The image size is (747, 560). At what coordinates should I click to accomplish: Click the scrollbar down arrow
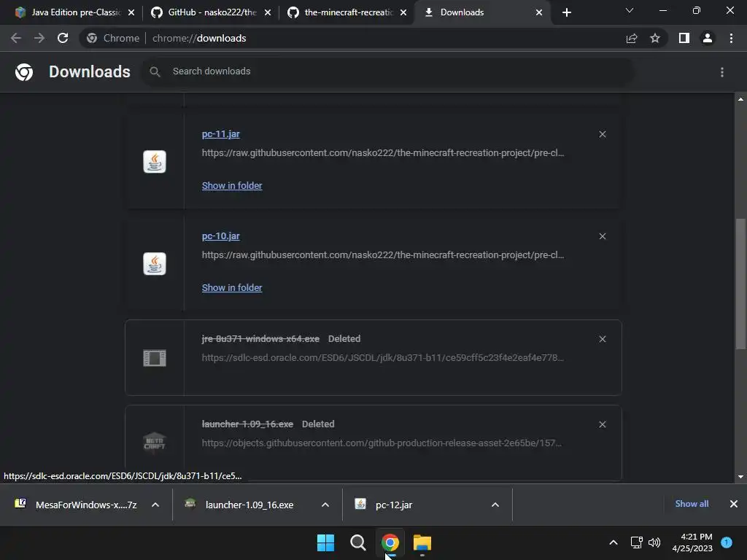click(740, 477)
